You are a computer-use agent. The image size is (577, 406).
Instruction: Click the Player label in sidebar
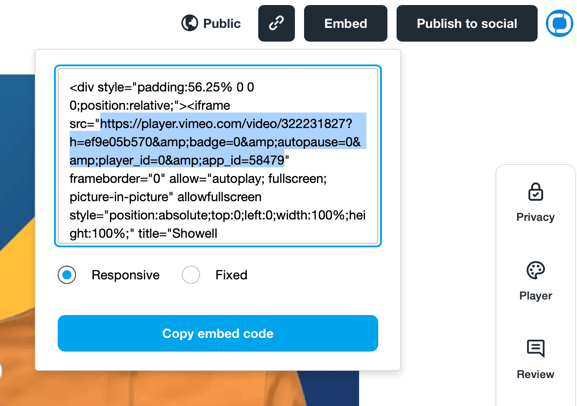click(535, 296)
